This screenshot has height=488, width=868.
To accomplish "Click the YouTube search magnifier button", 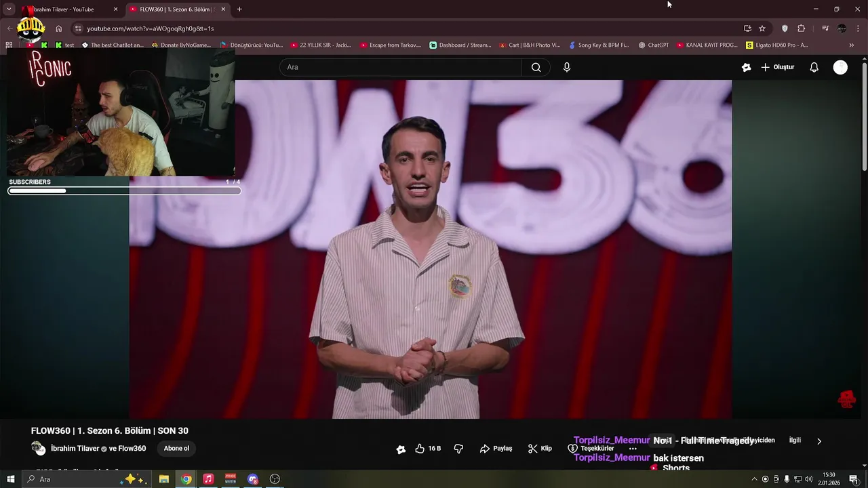I will coord(536,67).
